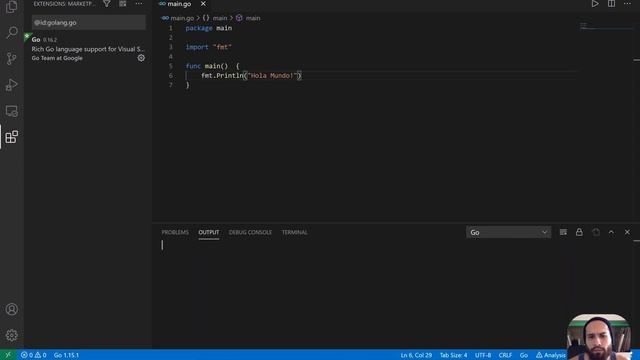Click in the extensions search field
Image resolution: width=640 pixels, height=360 pixels.
coord(89,22)
